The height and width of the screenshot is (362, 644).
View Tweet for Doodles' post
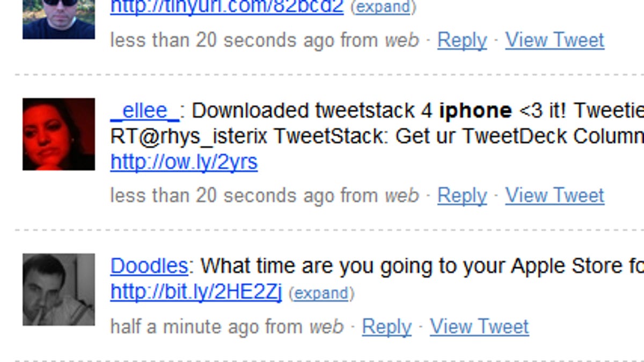click(479, 327)
